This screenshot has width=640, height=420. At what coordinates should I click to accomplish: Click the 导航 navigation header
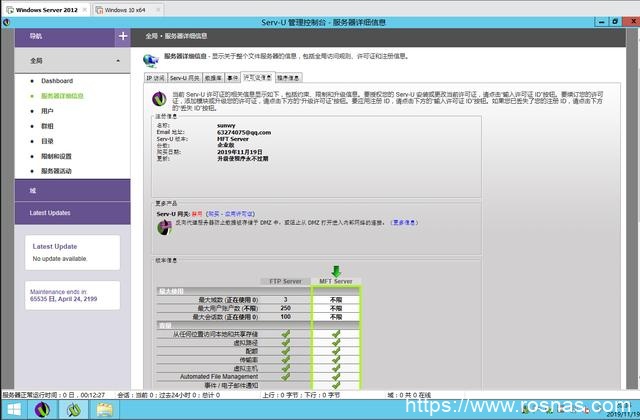(x=36, y=36)
